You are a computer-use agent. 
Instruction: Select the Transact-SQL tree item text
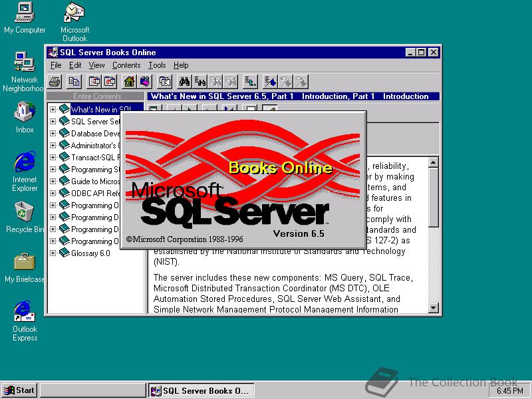pos(95,158)
